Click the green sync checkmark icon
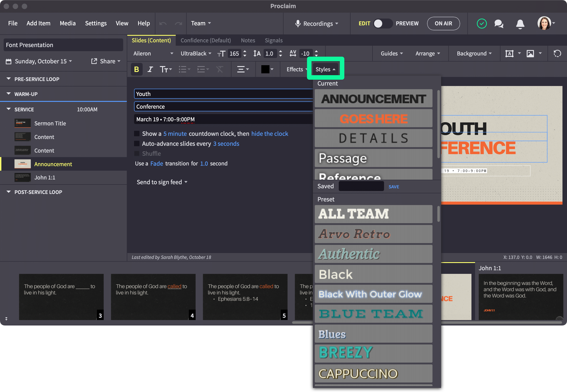 tap(482, 24)
